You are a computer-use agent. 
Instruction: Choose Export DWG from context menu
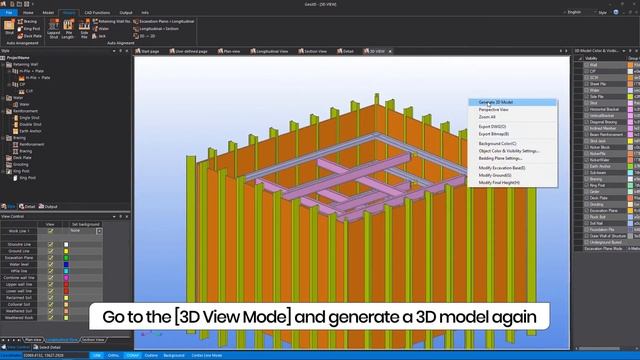(512, 127)
